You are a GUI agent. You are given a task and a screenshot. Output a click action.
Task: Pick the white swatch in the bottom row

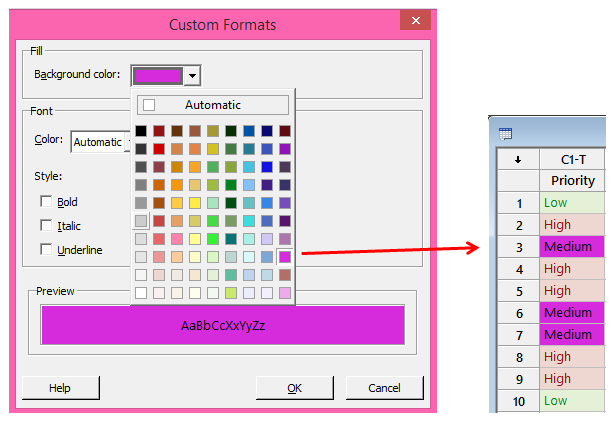(141, 293)
